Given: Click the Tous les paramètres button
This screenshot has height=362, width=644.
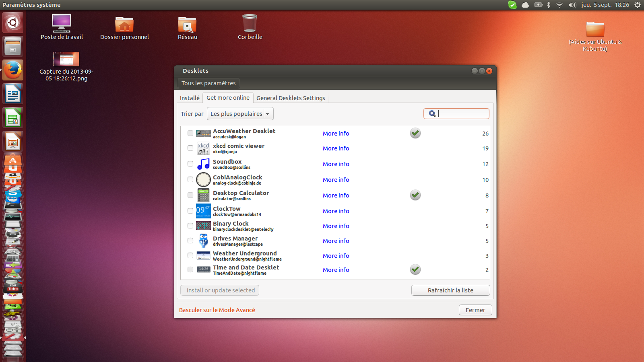Looking at the screenshot, I should tap(208, 83).
